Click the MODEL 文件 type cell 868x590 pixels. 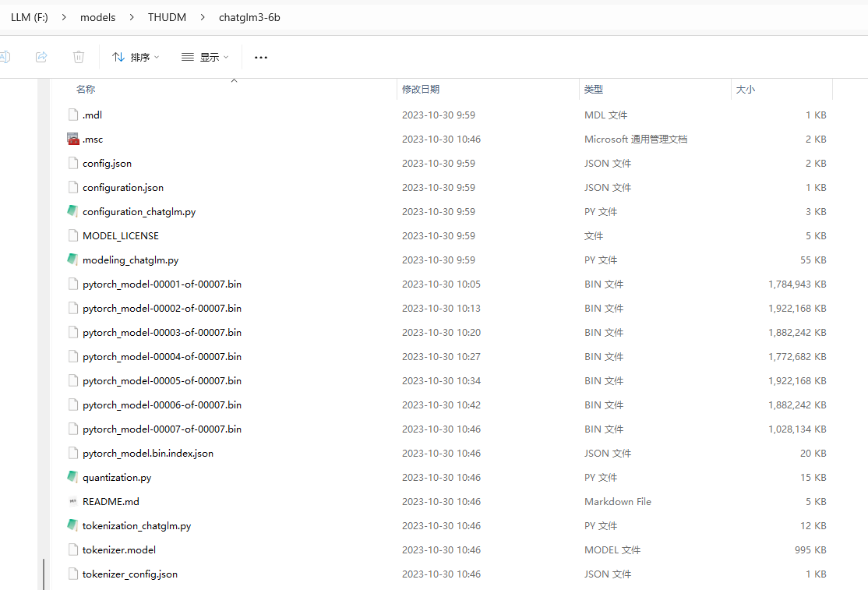pos(612,549)
